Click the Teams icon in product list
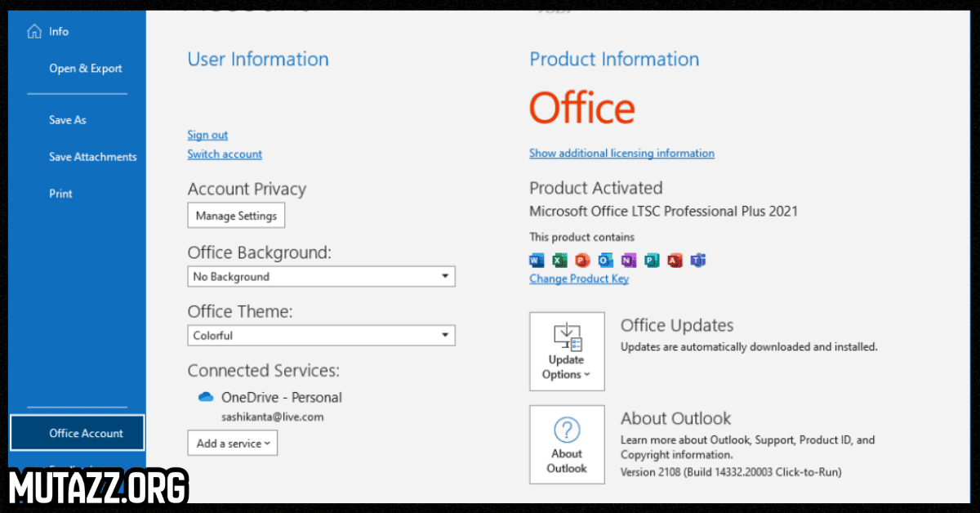Screen dimensions: 980x513 tap(697, 261)
